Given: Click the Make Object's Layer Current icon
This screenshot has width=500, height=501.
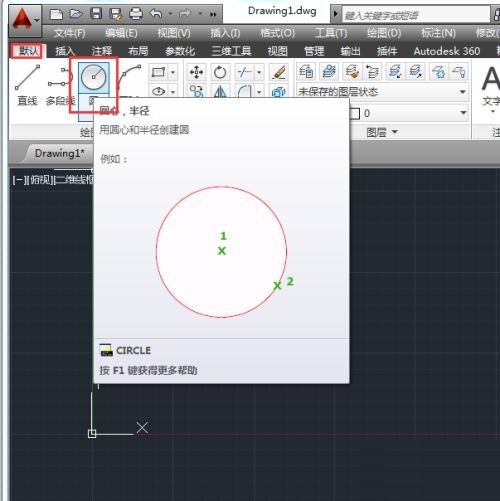Looking at the screenshot, I should tap(329, 71).
